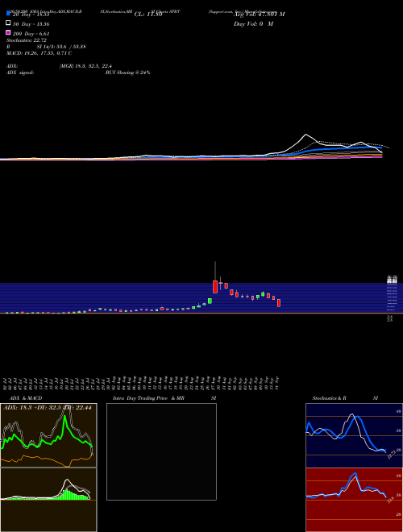Open the empty Intra Day Trading Price panel
The width and height of the screenshot is (403, 532).
point(161,451)
